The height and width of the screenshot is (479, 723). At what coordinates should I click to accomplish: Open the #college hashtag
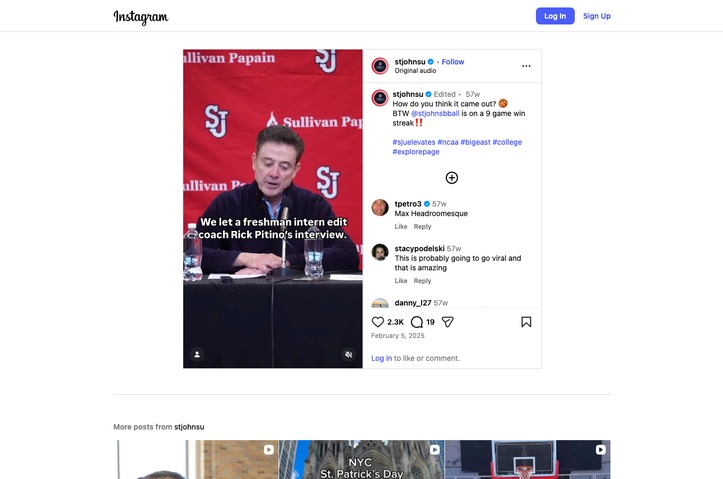point(507,142)
